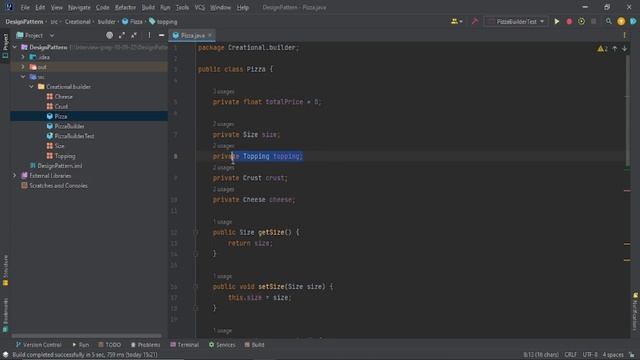Open the Code With Me people icon
640x360 pixels.
pyautogui.click(x=456, y=22)
